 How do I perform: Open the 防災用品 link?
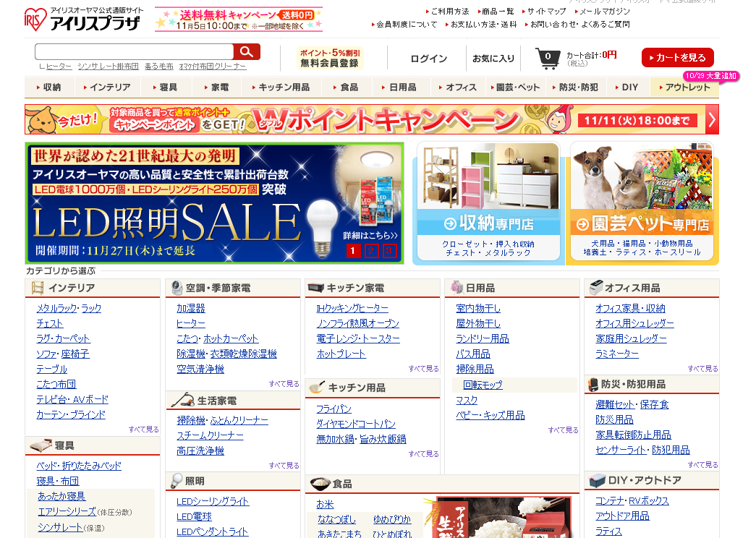coord(614,420)
